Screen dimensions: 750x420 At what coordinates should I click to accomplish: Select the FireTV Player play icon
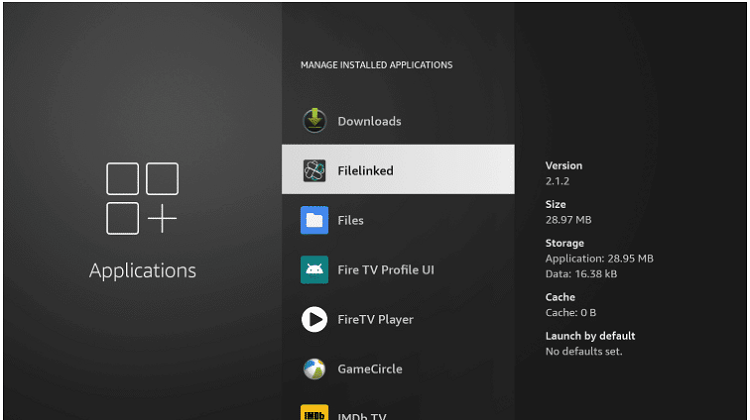coord(314,320)
